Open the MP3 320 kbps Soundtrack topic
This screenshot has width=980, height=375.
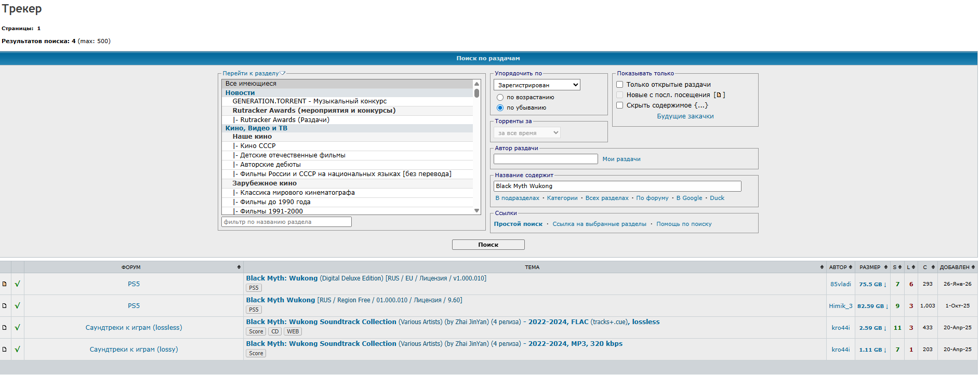coord(434,344)
